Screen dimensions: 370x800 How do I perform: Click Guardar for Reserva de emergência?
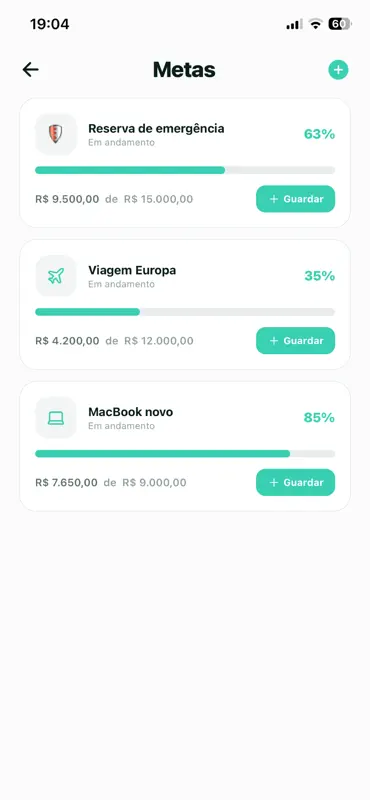(x=295, y=199)
